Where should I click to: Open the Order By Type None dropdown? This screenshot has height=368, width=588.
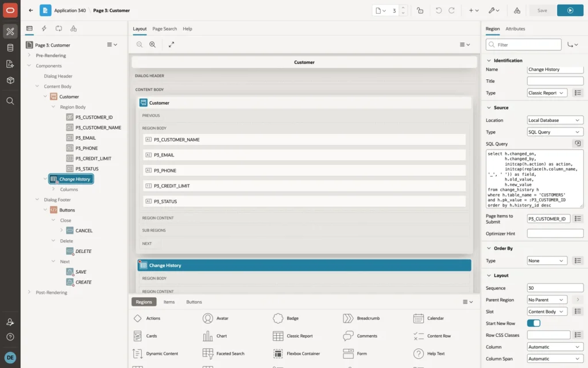pyautogui.click(x=547, y=260)
